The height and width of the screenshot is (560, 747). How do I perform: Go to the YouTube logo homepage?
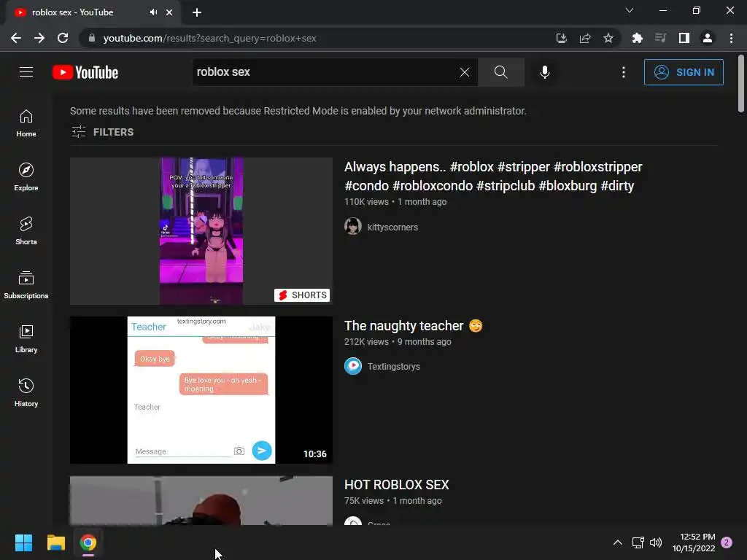[85, 72]
